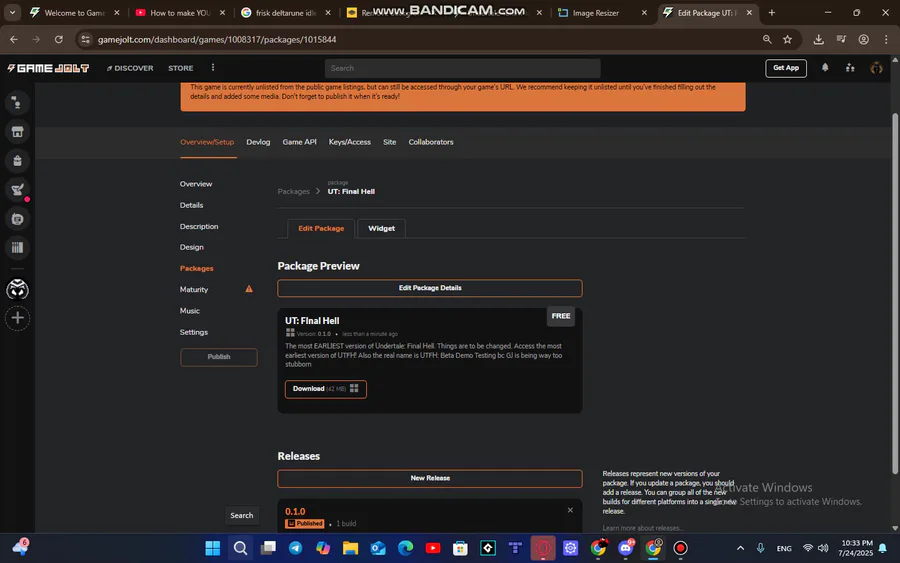
Task: Go to the Details section
Action: [191, 205]
